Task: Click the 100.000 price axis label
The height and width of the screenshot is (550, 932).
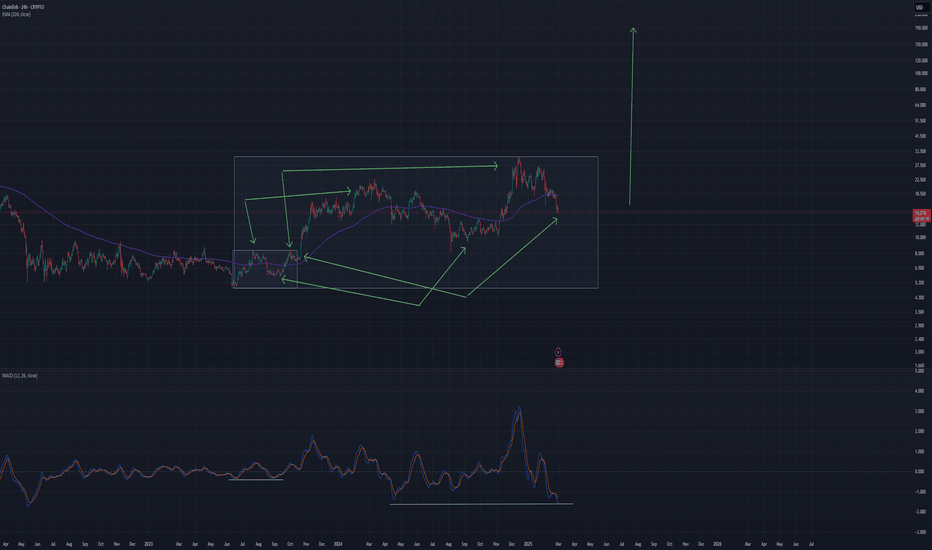Action: [921, 74]
